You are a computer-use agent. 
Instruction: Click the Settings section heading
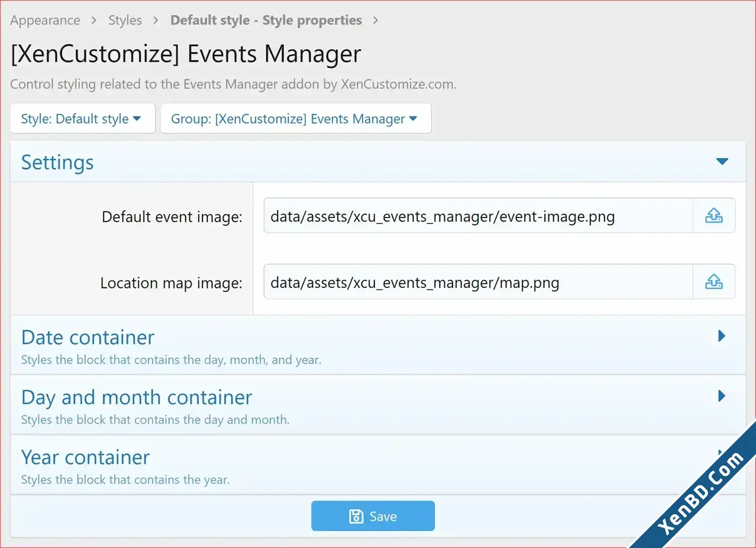click(x=57, y=162)
